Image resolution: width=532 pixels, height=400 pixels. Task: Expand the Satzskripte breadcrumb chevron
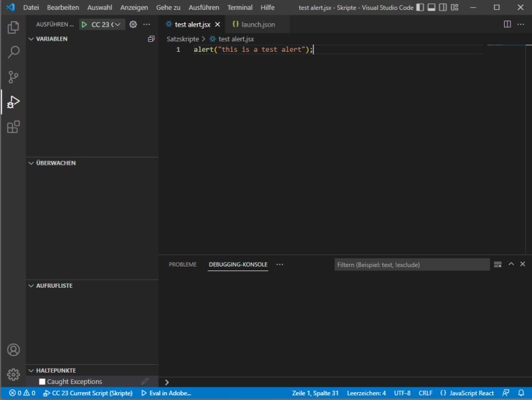coord(203,39)
